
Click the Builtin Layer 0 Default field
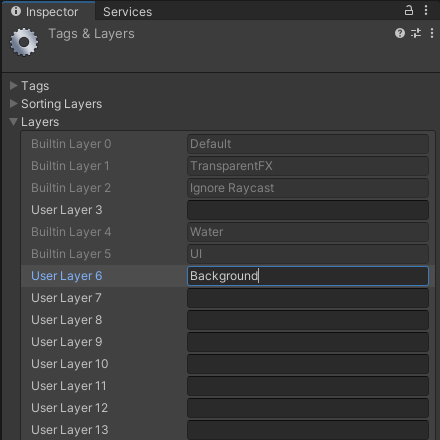tap(308, 144)
